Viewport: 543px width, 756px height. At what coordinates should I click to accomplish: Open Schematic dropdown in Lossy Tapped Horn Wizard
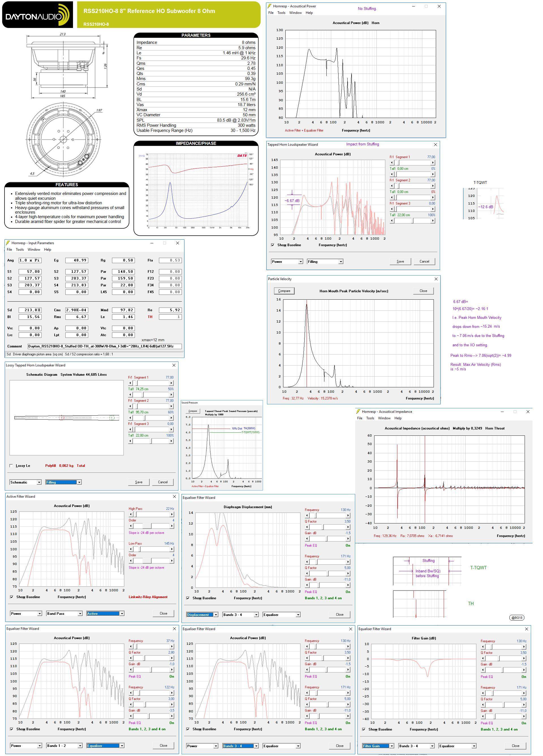coord(26,482)
